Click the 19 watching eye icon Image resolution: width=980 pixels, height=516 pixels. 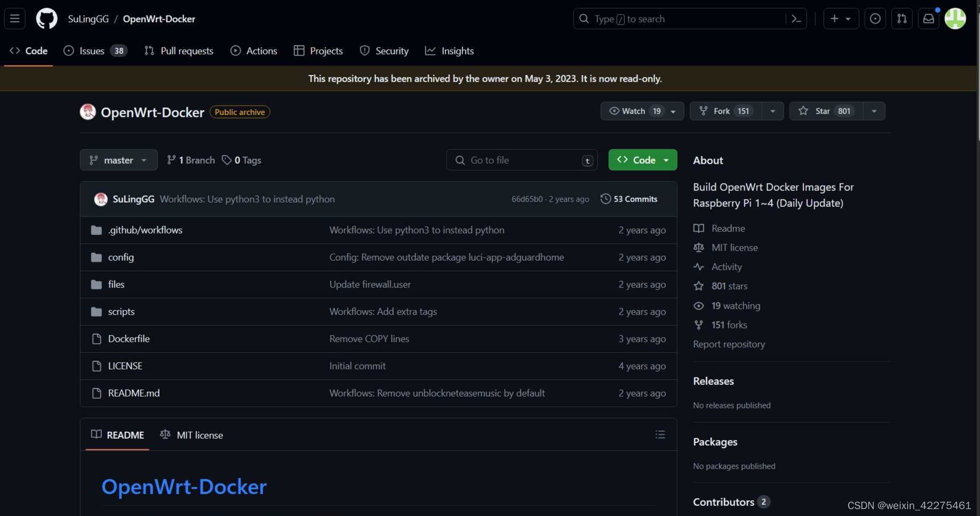698,306
